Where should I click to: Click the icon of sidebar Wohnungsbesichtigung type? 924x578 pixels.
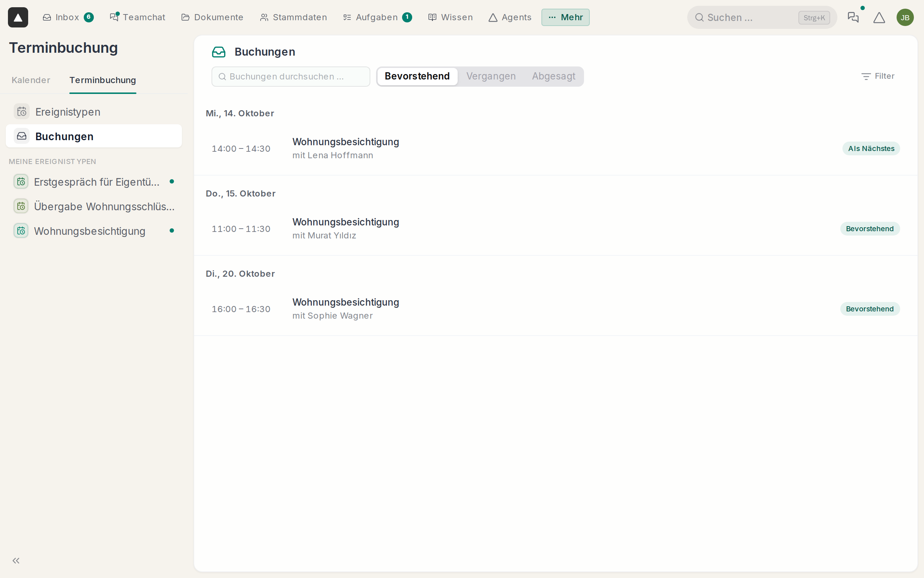pyautogui.click(x=21, y=231)
